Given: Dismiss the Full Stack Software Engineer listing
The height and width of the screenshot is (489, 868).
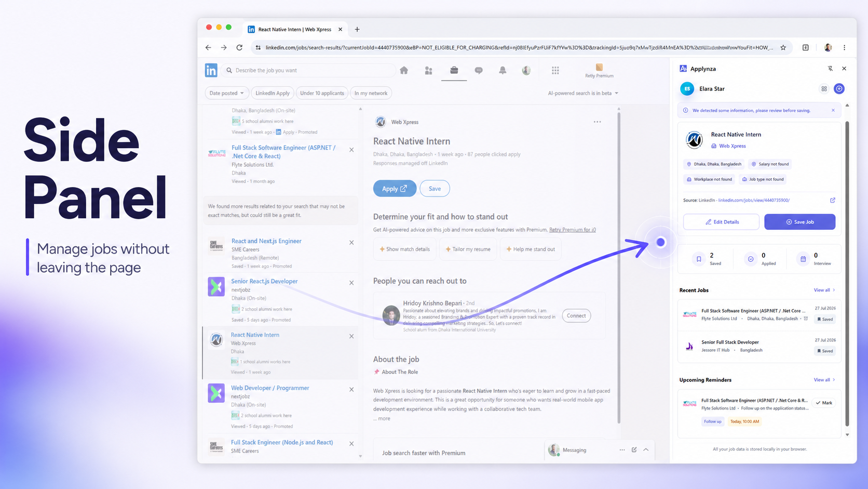Looking at the screenshot, I should tap(351, 150).
